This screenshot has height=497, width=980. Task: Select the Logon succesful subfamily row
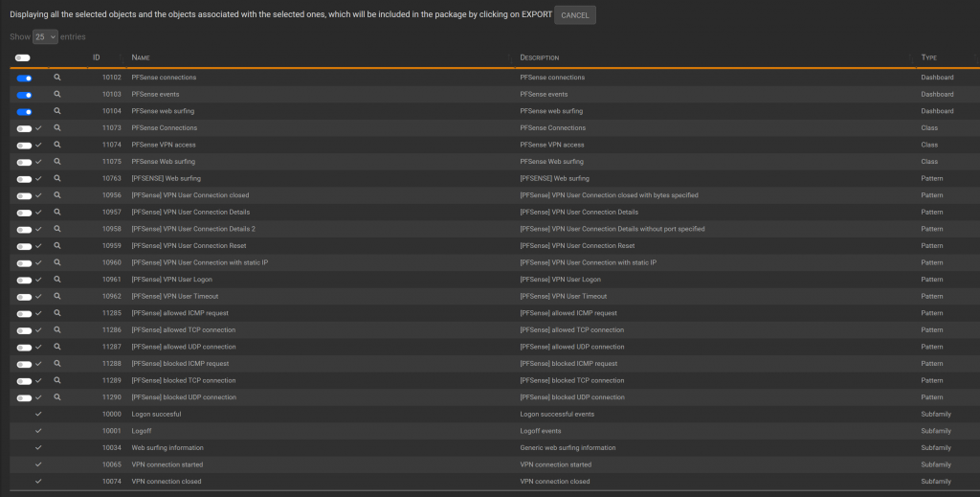click(x=156, y=415)
